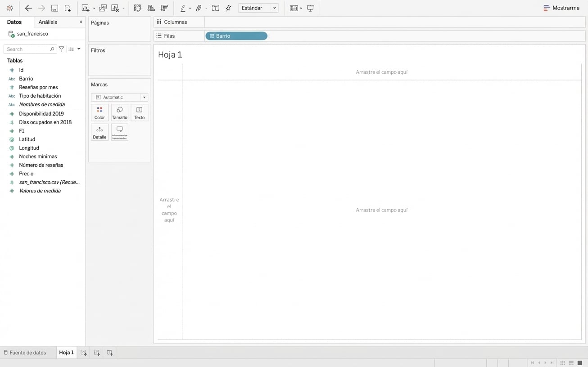Click the swap rows and columns icon
588x367 pixels.
coord(138,8)
